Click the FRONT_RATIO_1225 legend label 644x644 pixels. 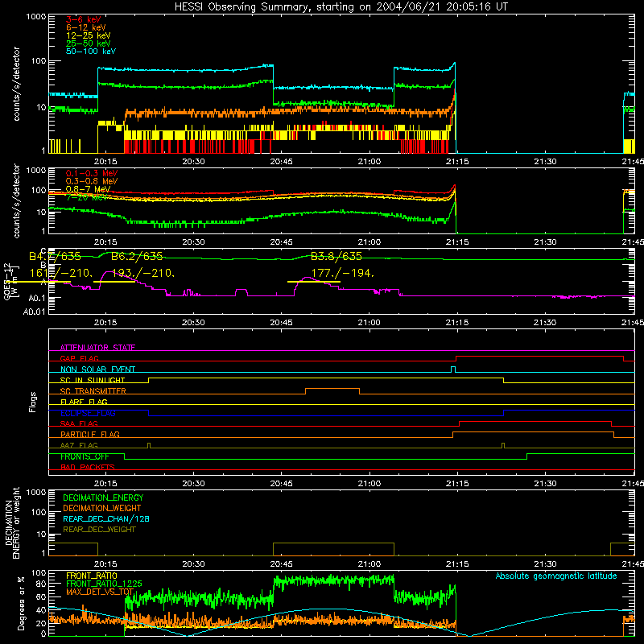[x=104, y=584]
